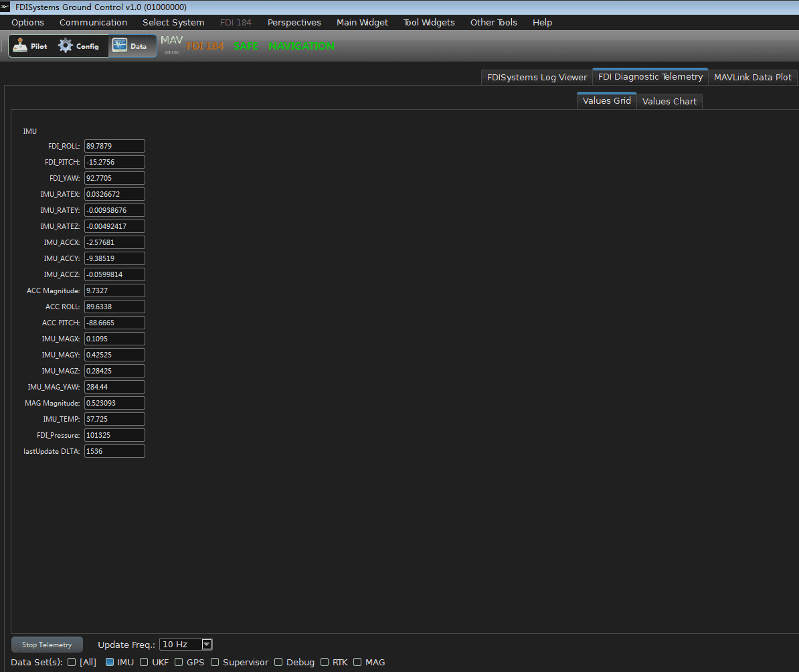Open the Perspectives menu
The width and height of the screenshot is (799, 672).
click(294, 22)
